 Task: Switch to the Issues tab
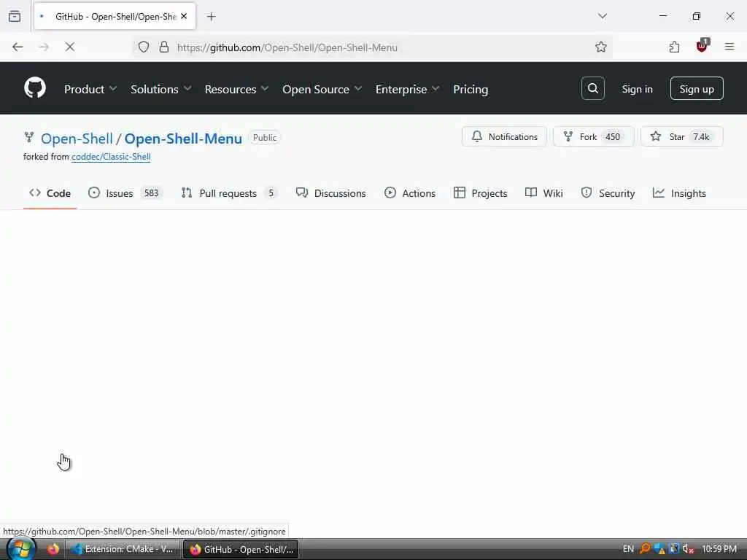pos(125,193)
